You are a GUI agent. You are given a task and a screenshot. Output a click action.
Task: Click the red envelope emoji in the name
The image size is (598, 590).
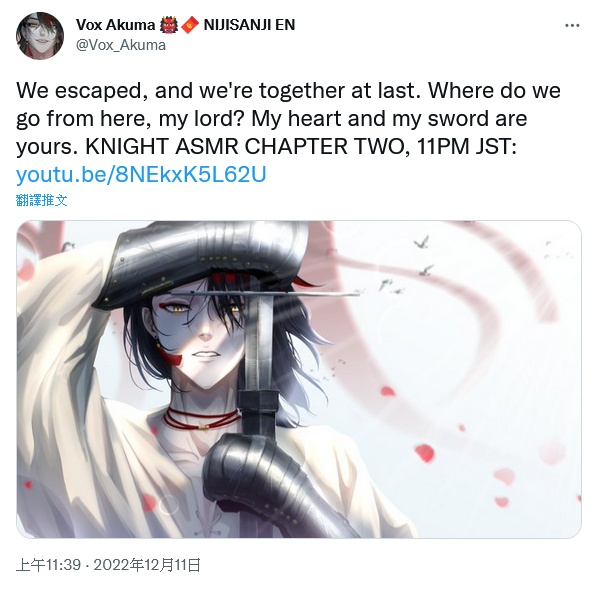click(x=190, y=25)
